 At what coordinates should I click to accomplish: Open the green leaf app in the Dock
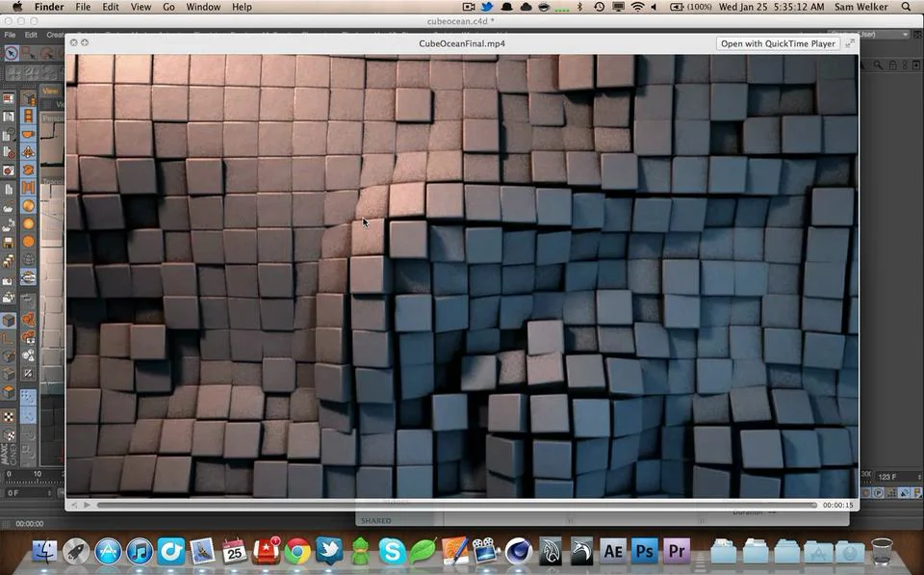(423, 551)
